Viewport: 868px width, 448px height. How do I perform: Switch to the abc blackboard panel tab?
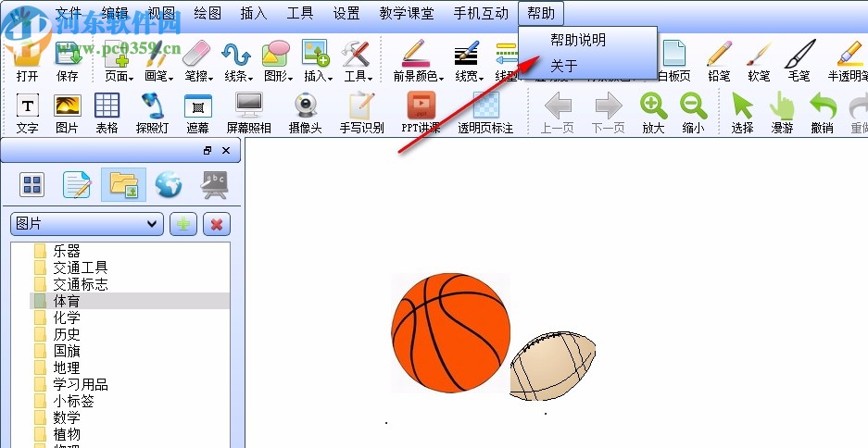[x=214, y=184]
